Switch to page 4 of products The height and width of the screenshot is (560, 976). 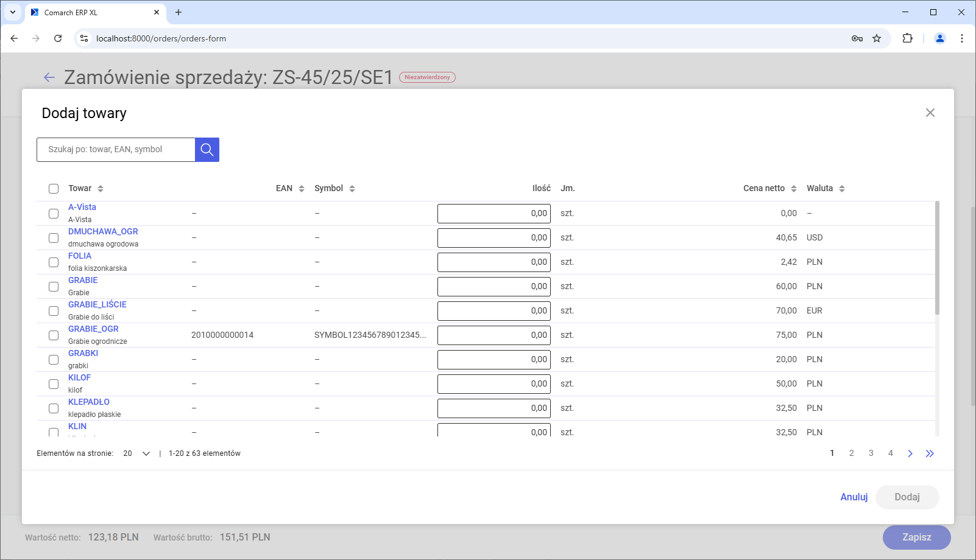point(891,453)
